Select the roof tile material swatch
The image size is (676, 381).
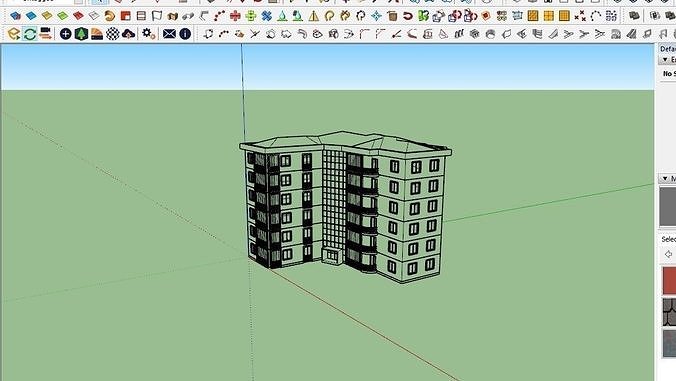pos(669,312)
